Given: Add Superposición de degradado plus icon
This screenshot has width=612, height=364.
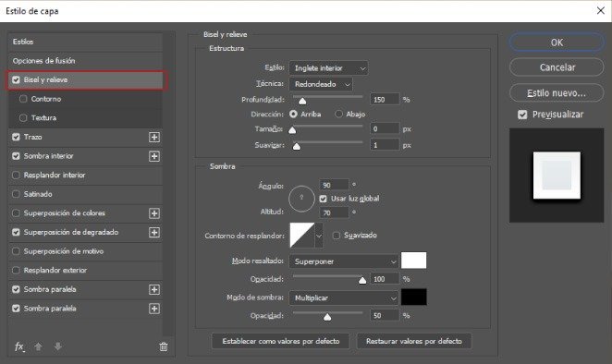Looking at the screenshot, I should click(x=154, y=233).
